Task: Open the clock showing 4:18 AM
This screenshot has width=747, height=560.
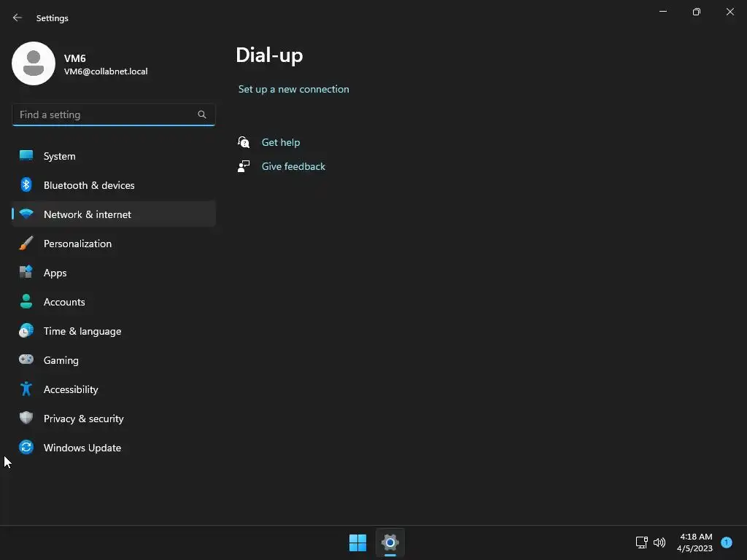Action: pos(695,542)
